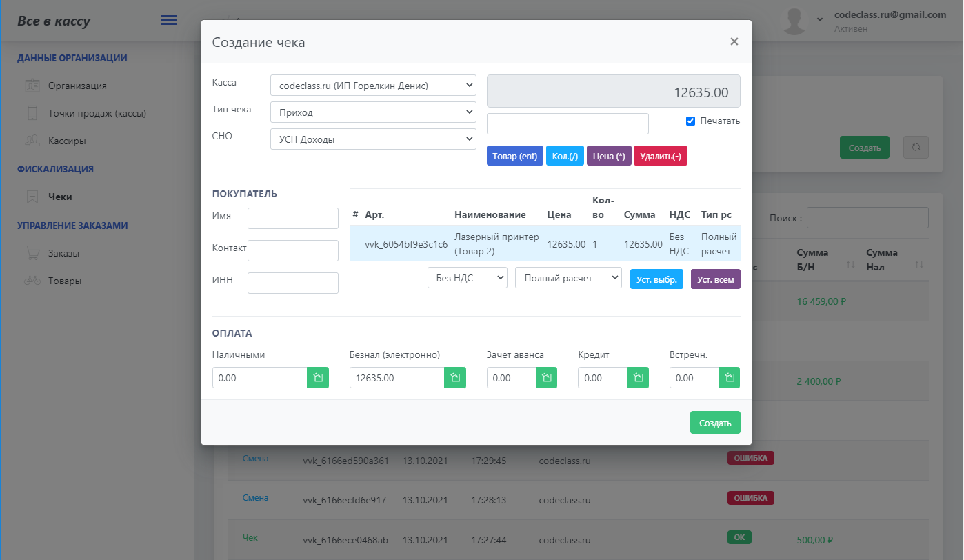Open the Без НДС dropdown below table

tap(468, 278)
